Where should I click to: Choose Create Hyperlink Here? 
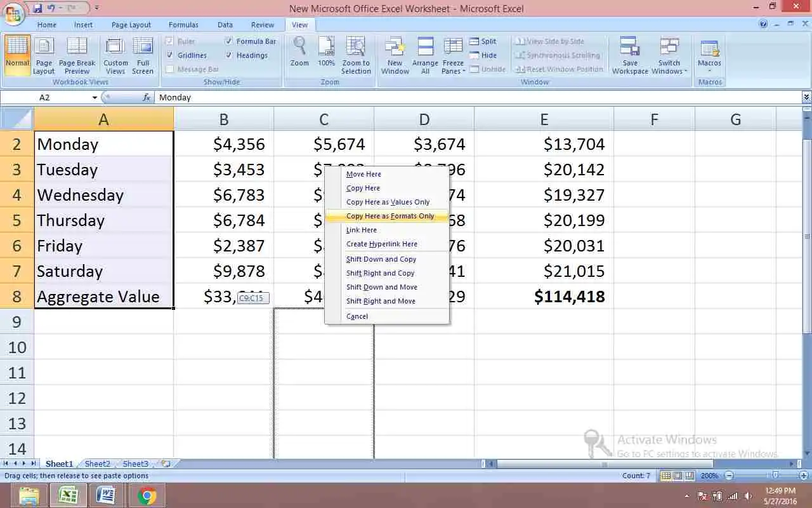coord(386,244)
